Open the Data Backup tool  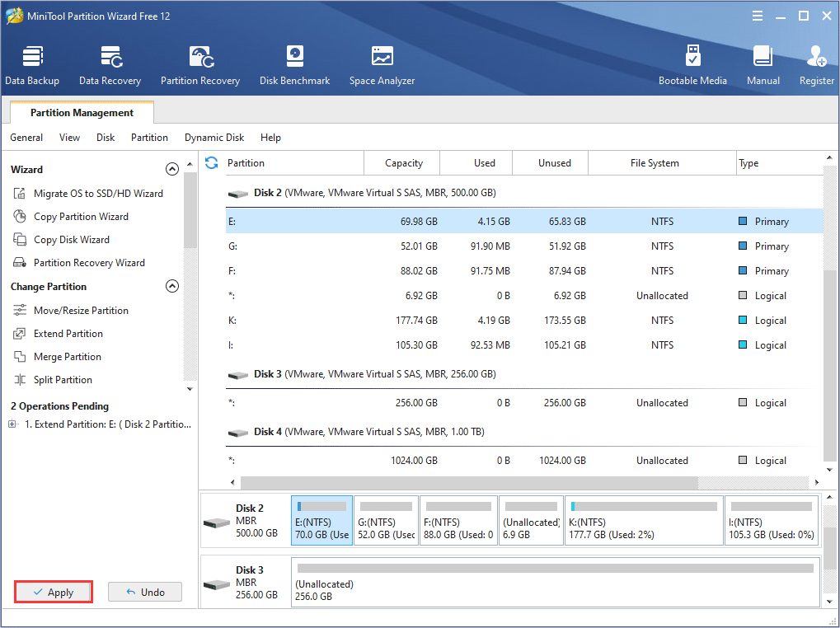32,65
